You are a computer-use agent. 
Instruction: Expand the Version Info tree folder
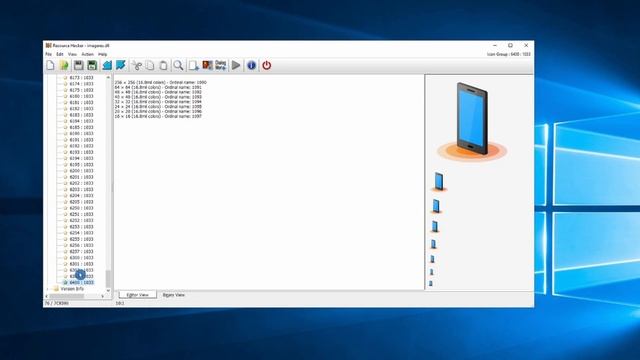(x=48, y=289)
